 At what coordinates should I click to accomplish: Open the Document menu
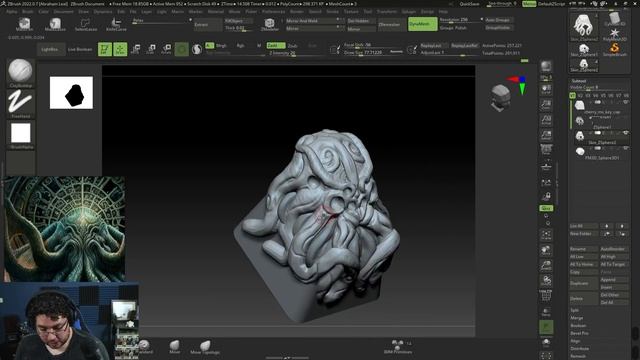pyautogui.click(x=64, y=12)
